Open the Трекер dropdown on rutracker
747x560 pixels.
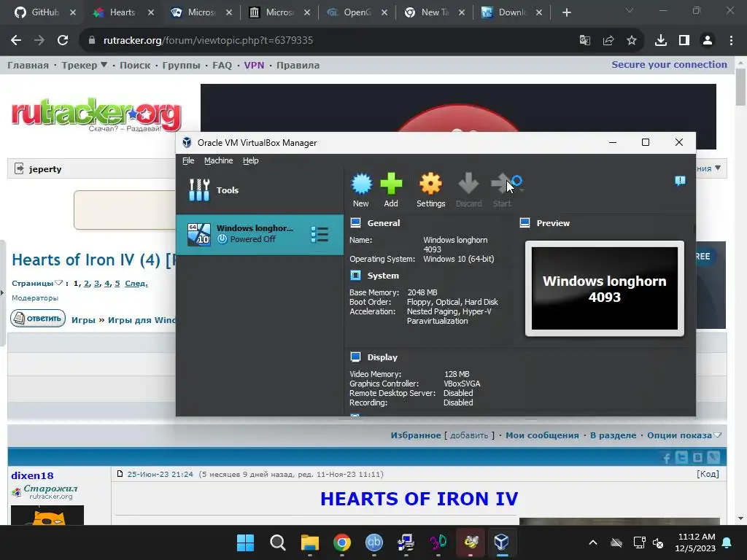[85, 65]
